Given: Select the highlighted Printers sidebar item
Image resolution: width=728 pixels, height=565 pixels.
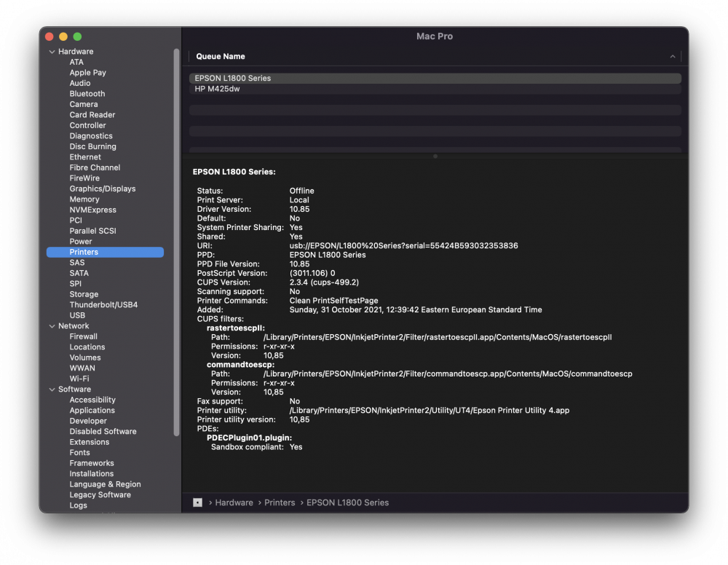Looking at the screenshot, I should point(105,252).
